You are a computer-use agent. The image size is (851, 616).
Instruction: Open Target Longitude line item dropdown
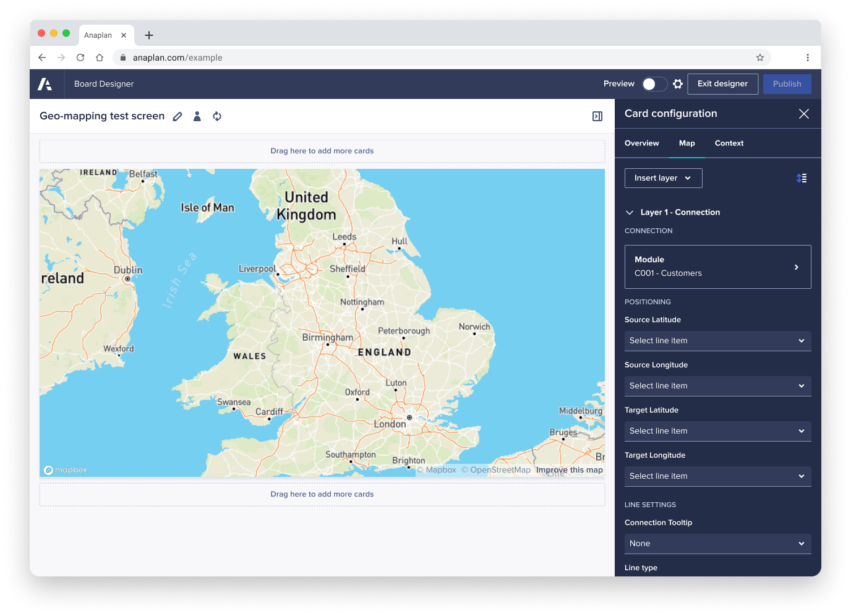tap(718, 476)
